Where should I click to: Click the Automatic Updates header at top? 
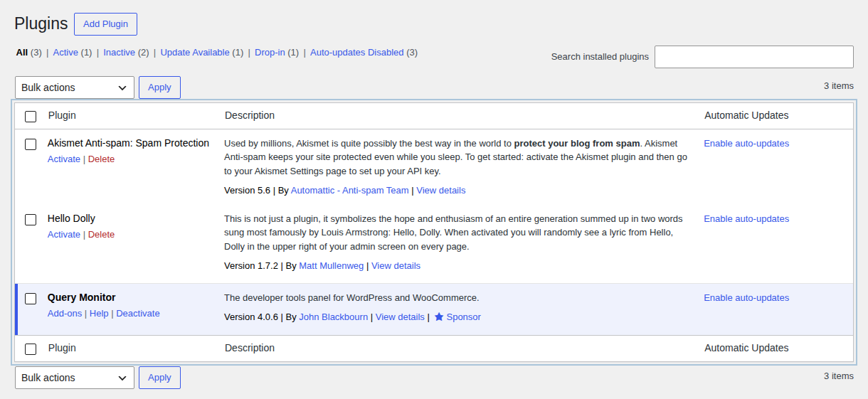click(746, 115)
